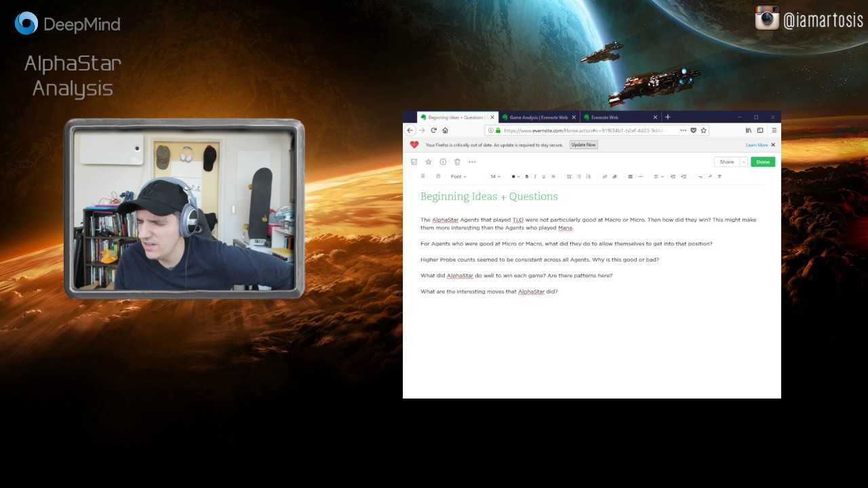The image size is (868, 488).
Task: Click the misspelled word TLO in note
Action: tap(518, 220)
